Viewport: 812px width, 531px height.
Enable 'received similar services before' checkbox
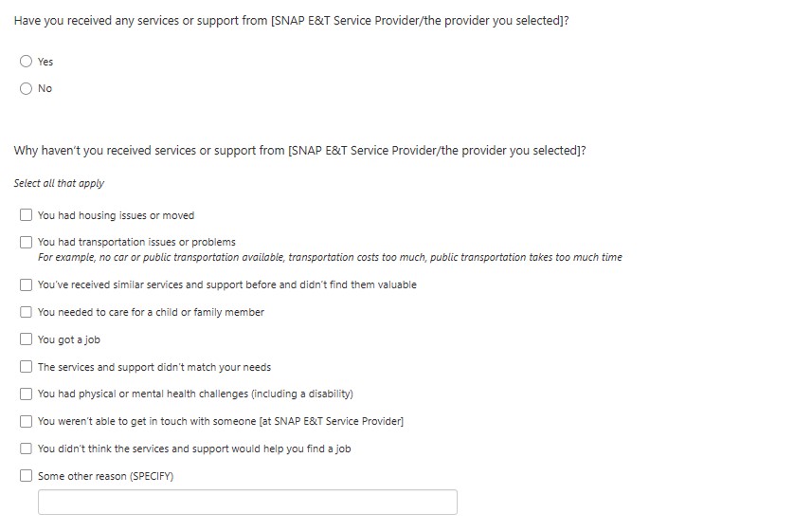click(x=27, y=284)
